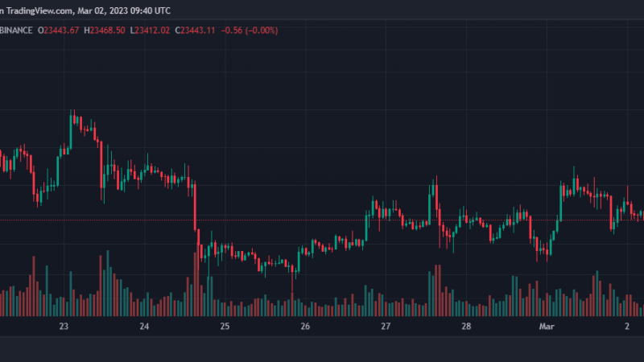Click the price change -0.56 (-0.00%)
644x362 pixels.
[250, 31]
